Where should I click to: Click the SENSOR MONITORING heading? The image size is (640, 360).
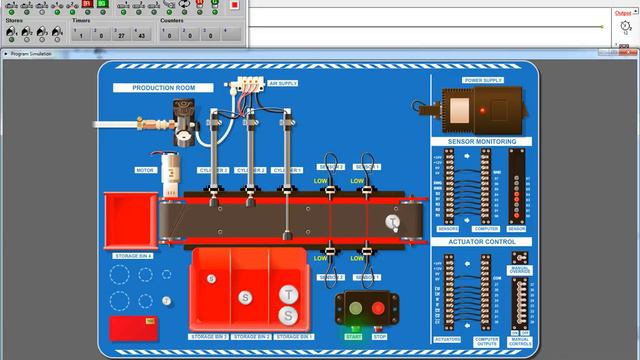tap(482, 142)
